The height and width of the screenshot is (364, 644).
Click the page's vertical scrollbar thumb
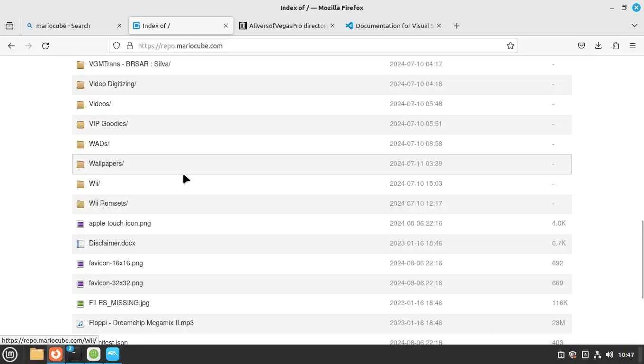point(642,259)
